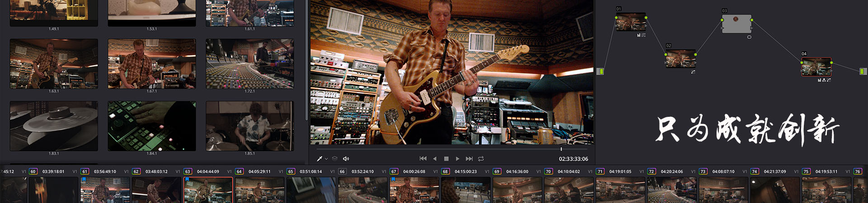Image resolution: width=868 pixels, height=203 pixels.
Task: Click clip number badge 71
Action: (x=600, y=171)
